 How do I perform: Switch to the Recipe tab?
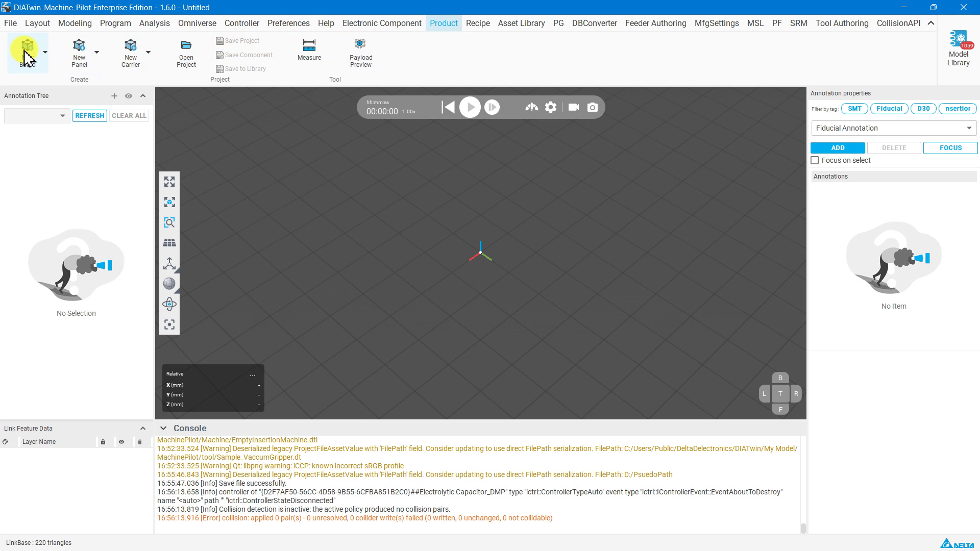pos(478,23)
